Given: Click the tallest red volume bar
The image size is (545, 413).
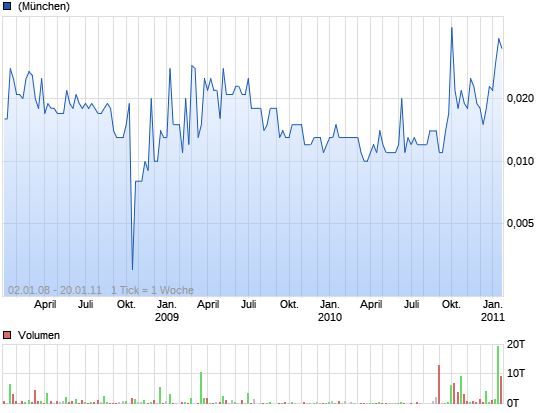Looking at the screenshot, I should [439, 384].
